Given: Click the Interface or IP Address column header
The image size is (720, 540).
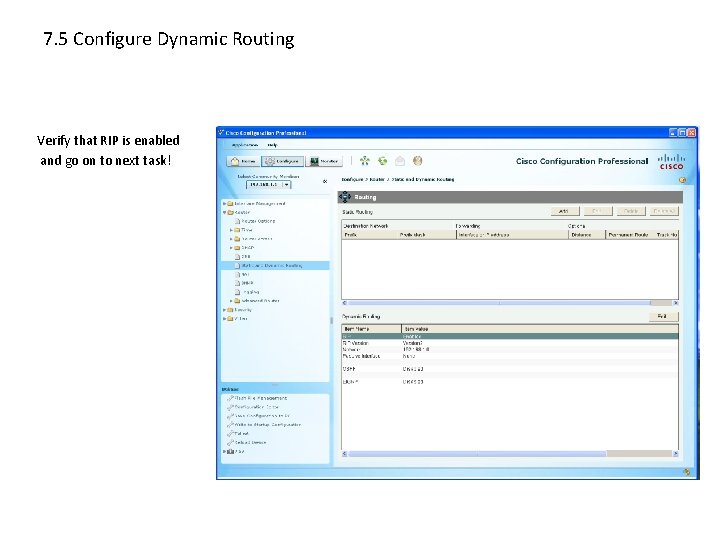Looking at the screenshot, I should tap(512, 235).
